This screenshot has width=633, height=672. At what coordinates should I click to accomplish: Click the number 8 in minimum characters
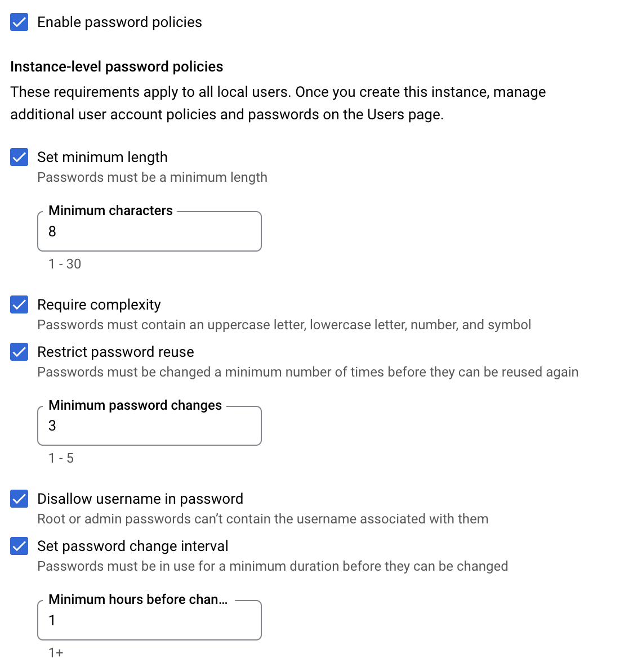[x=52, y=231]
